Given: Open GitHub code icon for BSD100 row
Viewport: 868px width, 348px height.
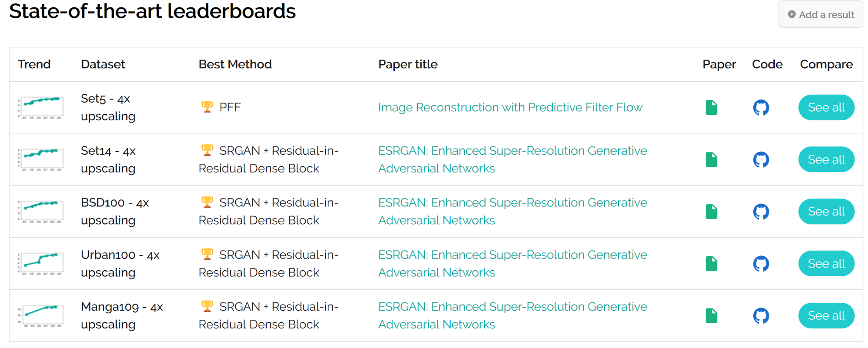Looking at the screenshot, I should [761, 212].
